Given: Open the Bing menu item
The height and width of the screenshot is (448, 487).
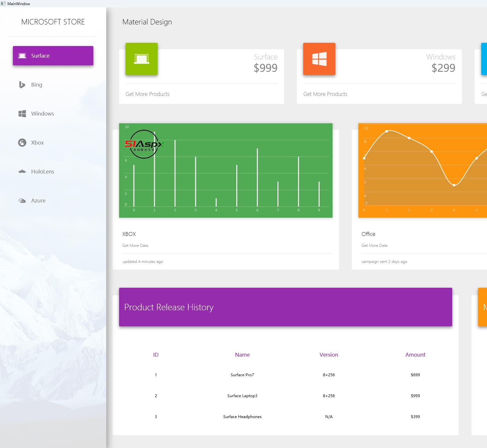Looking at the screenshot, I should [53, 85].
